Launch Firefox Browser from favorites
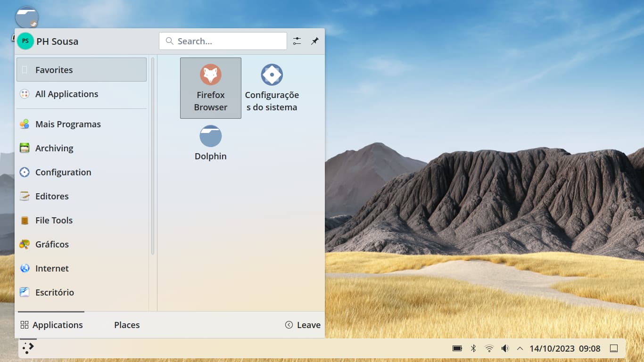 [210, 88]
